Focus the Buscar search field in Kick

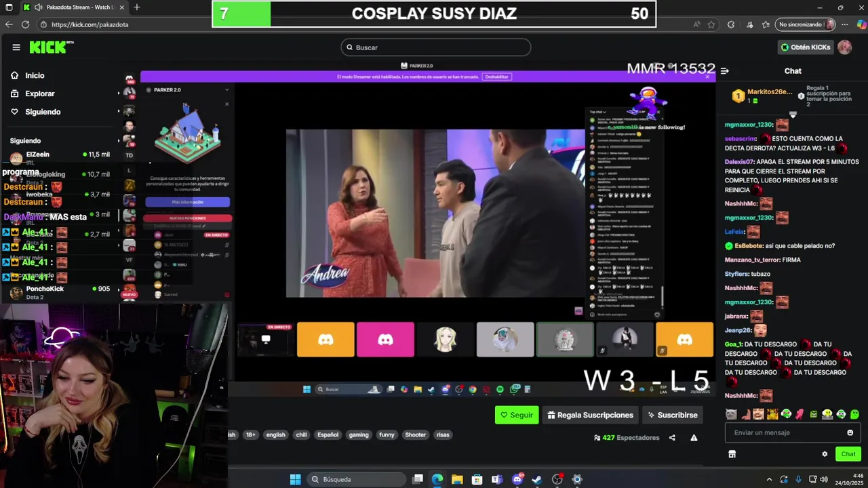pyautogui.click(x=435, y=47)
